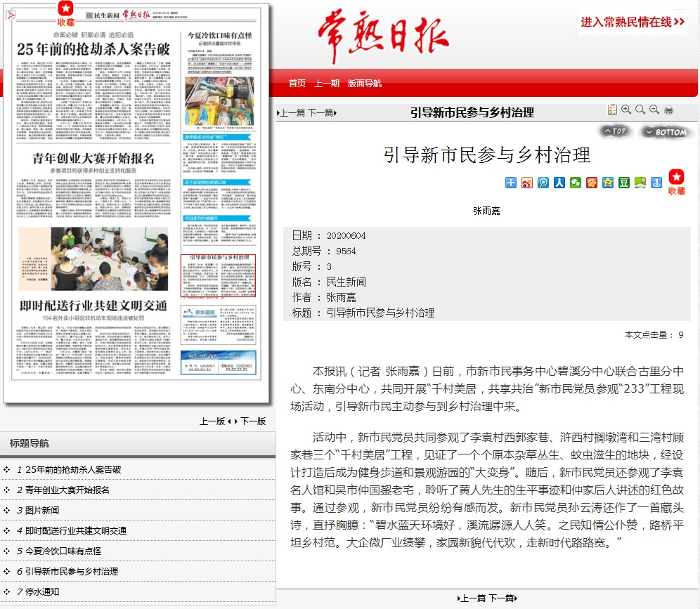This screenshot has width=700, height=609.
Task: Click the 25年前的抢劫杀人案告破 article on page image
Action: 93,86
